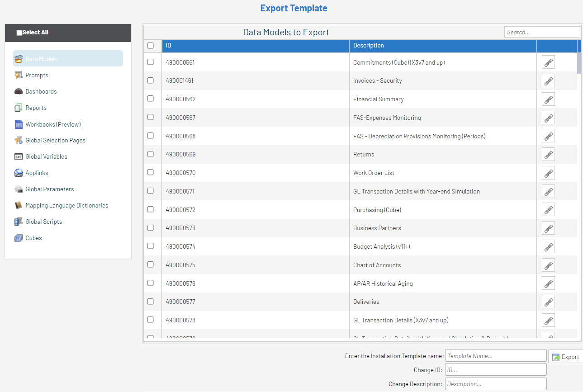
Task: Click the link icon for Chart of Accounts
Action: (x=548, y=265)
